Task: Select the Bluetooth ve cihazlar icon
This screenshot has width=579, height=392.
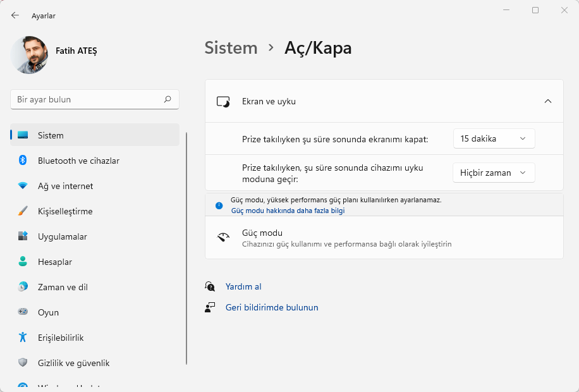Action: click(23, 161)
